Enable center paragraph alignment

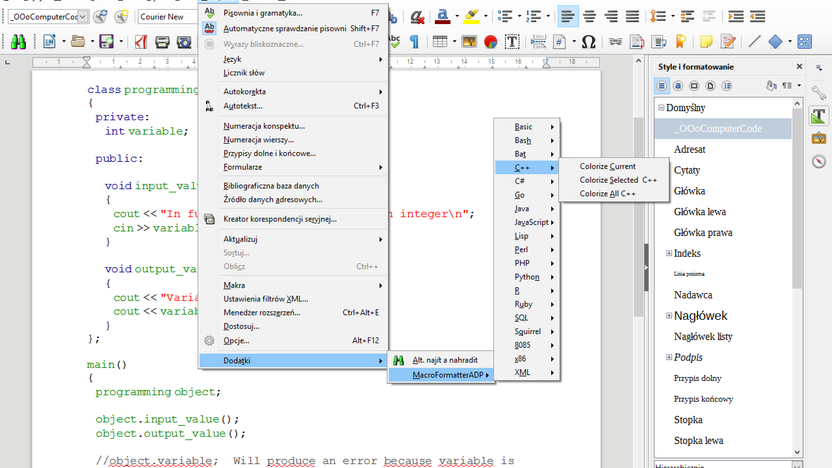coord(589,17)
